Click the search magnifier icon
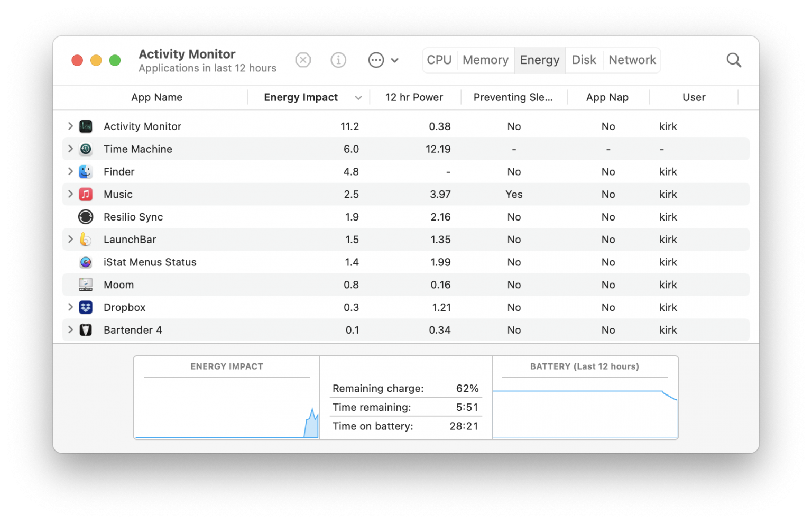The height and width of the screenshot is (523, 812). 734,60
